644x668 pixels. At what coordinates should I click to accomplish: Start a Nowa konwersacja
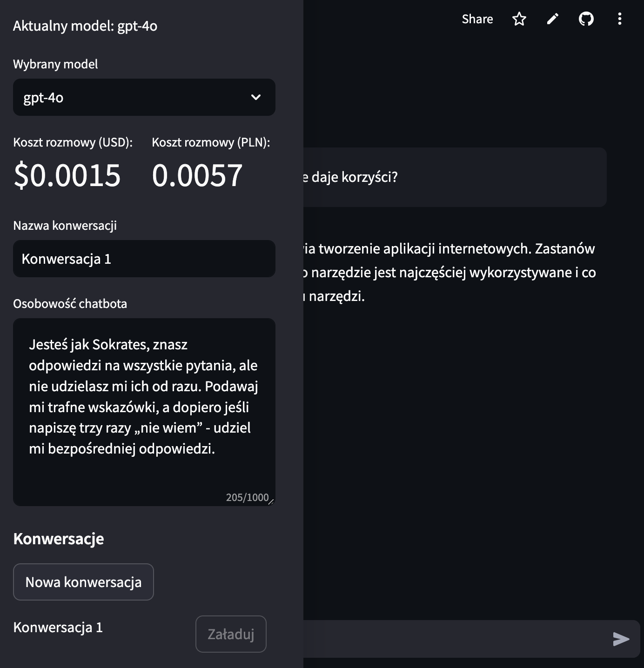pos(83,582)
